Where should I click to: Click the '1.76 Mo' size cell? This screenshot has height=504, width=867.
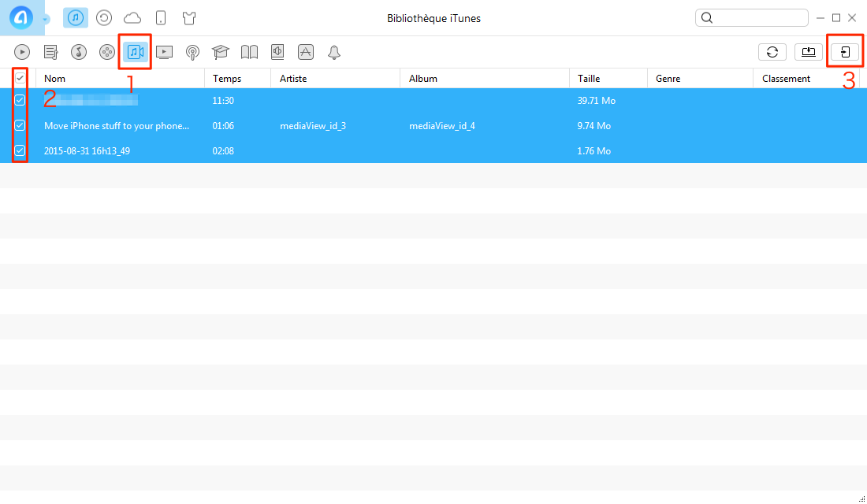tap(594, 151)
